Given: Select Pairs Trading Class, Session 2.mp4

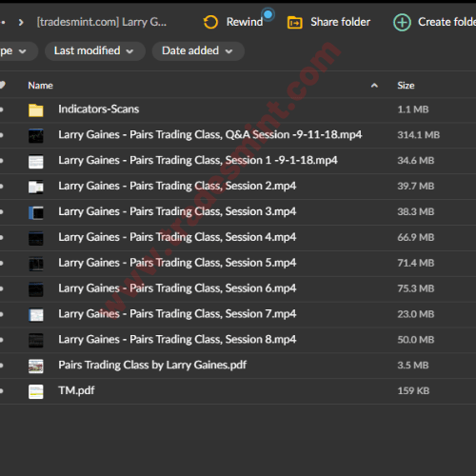Looking at the screenshot, I should pyautogui.click(x=177, y=186).
